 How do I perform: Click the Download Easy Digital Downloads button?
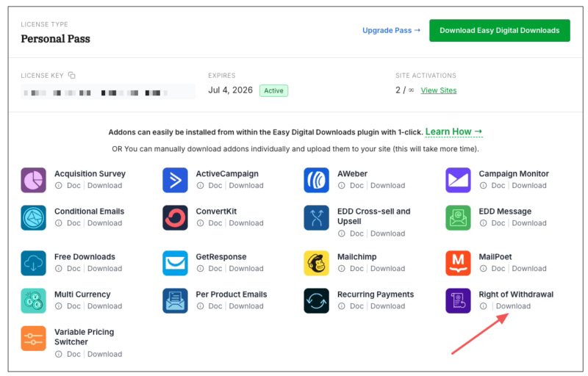pos(500,30)
